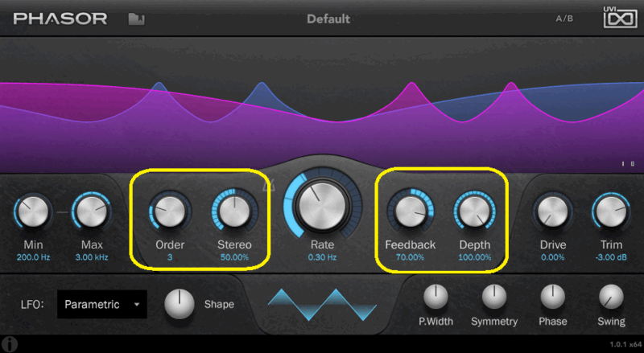Viewport: 644px width, 353px height.
Task: Click the Depth knob
Action: click(x=474, y=211)
